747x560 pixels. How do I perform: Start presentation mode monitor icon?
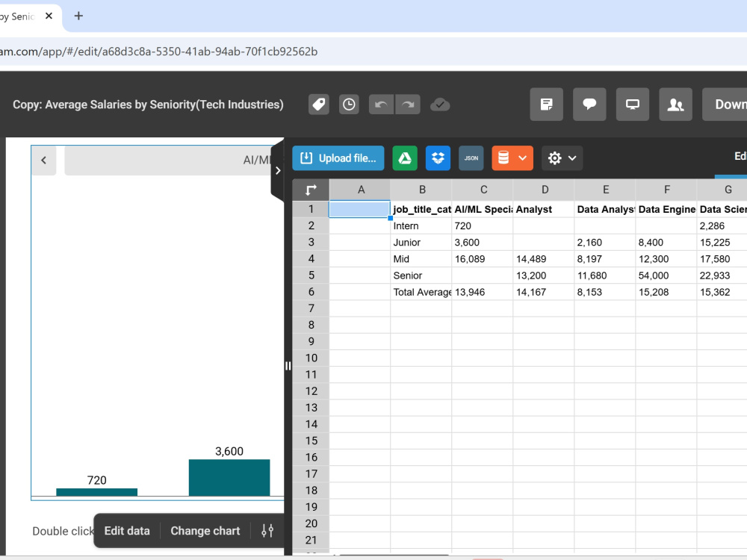(633, 105)
